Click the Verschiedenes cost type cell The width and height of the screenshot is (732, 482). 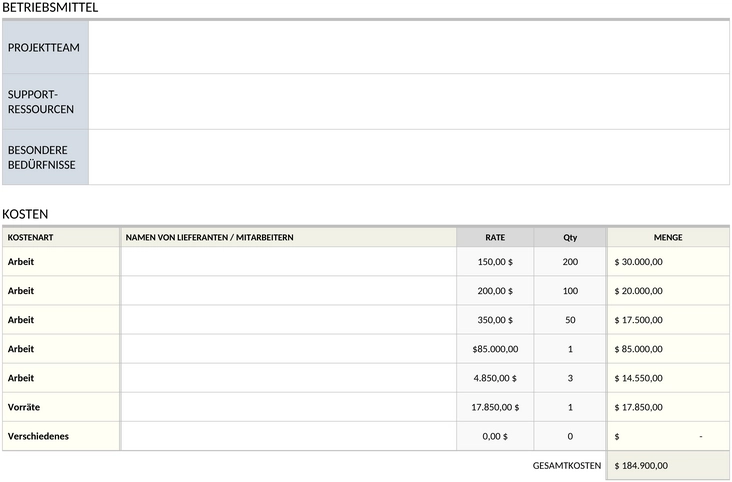point(60,436)
